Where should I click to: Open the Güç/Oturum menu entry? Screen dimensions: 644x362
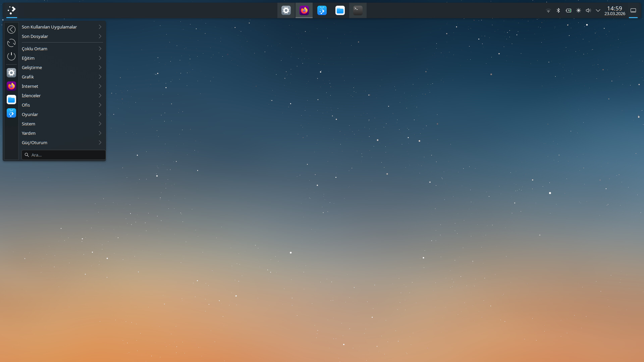point(35,142)
